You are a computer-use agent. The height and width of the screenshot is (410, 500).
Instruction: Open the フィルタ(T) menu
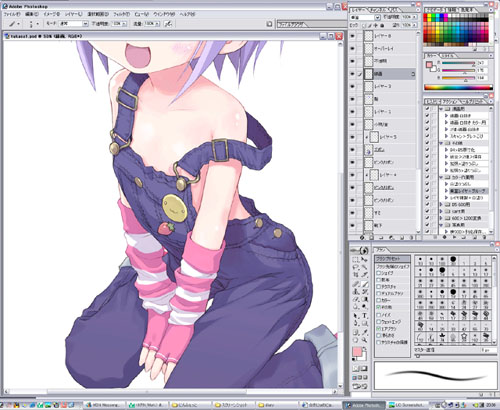(x=121, y=14)
